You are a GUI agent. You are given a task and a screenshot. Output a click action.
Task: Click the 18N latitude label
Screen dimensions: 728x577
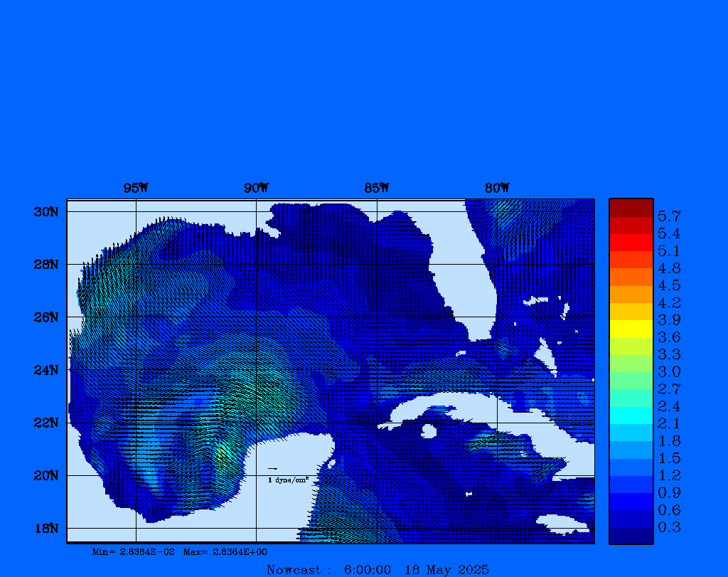coord(45,528)
